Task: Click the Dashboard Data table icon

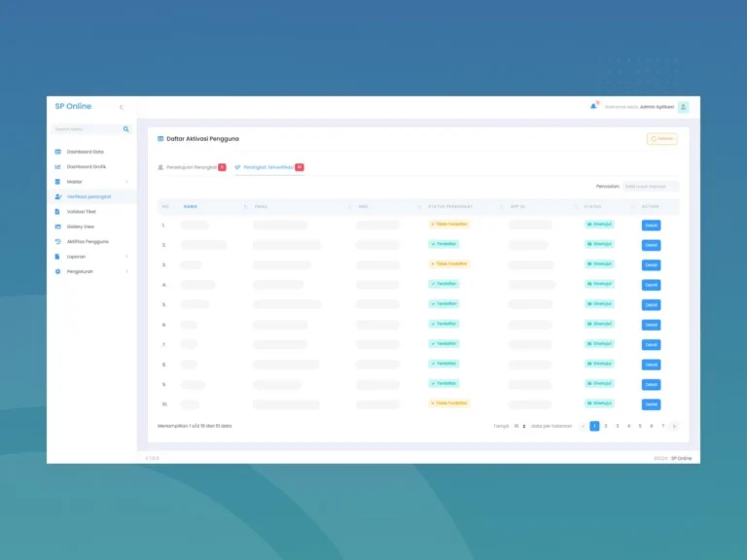Action: (x=57, y=152)
